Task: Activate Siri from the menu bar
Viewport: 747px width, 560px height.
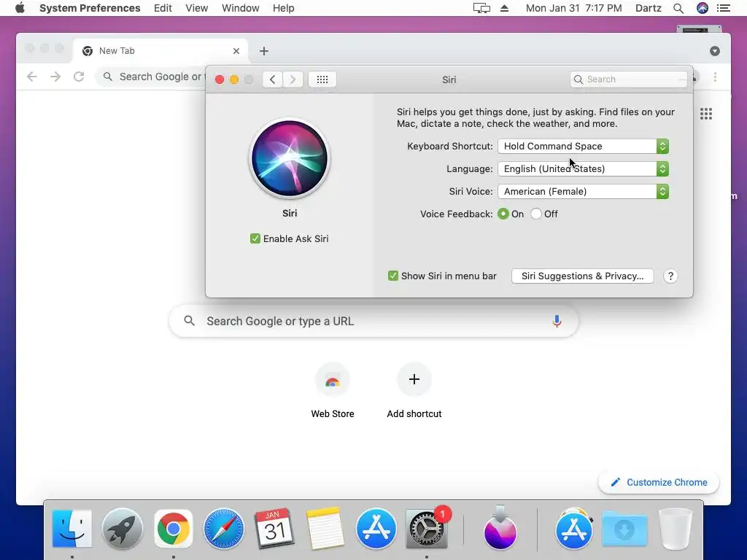Action: pyautogui.click(x=703, y=8)
